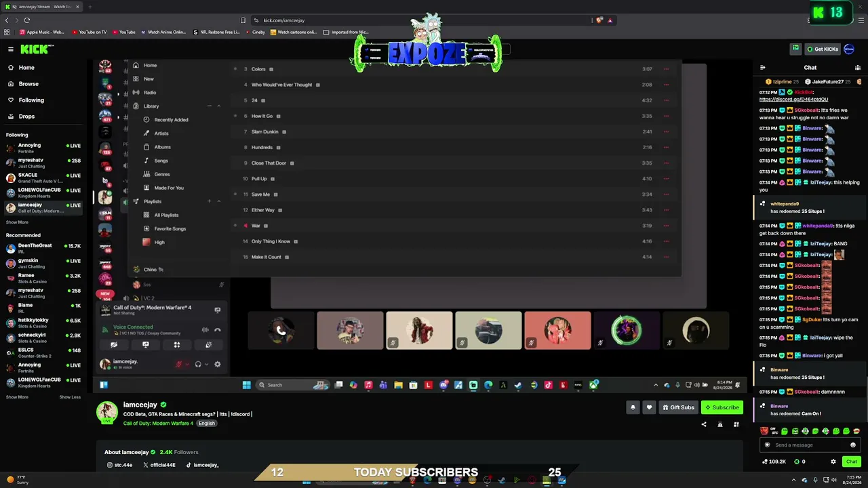
Task: Reload the browser page
Action: (x=27, y=20)
